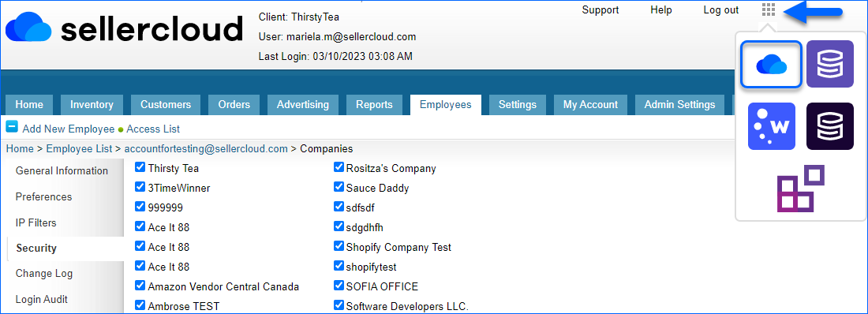
Task: Select the Employees tab
Action: [x=446, y=105]
